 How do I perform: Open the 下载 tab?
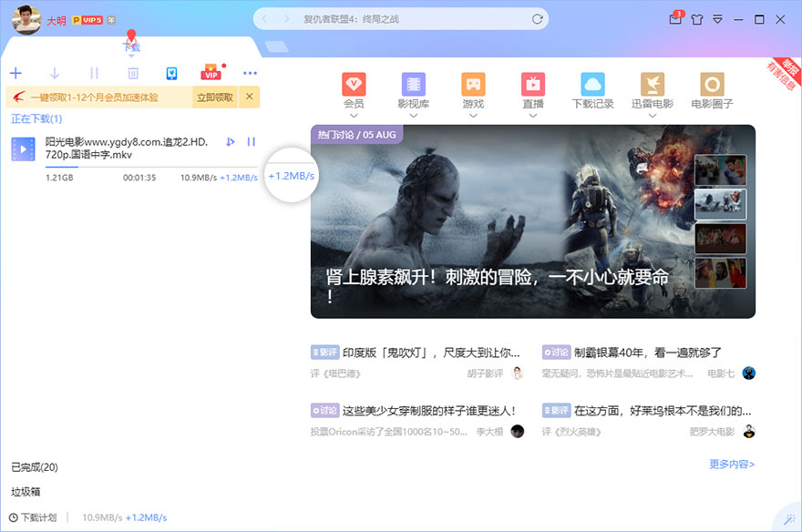(131, 47)
